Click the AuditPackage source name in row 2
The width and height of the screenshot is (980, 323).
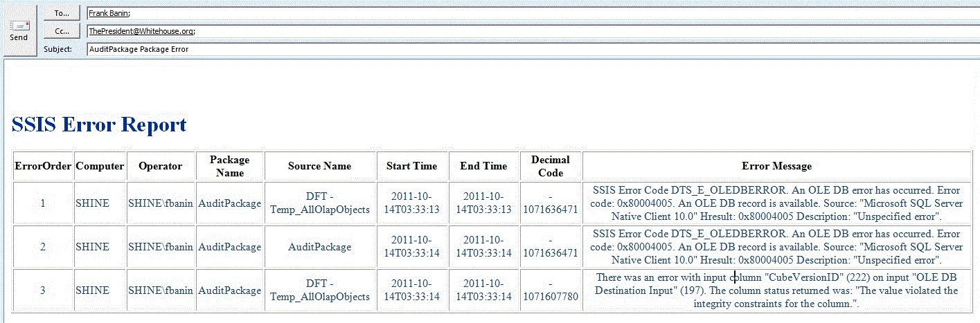pyautogui.click(x=319, y=247)
